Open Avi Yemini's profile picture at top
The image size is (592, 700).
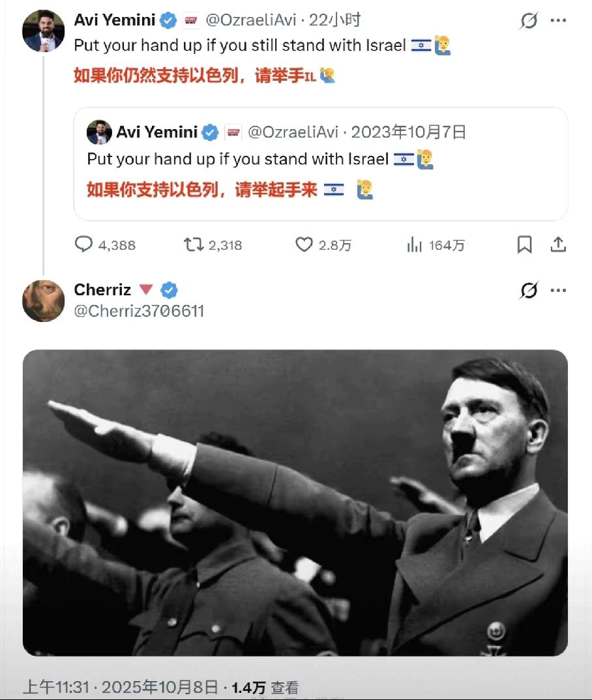43,31
